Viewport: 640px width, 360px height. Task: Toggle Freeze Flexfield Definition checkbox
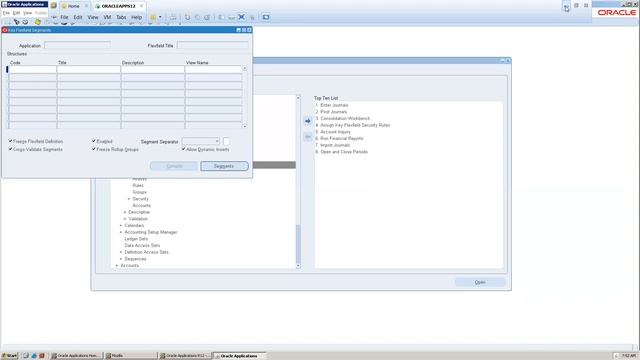pyautogui.click(x=11, y=141)
